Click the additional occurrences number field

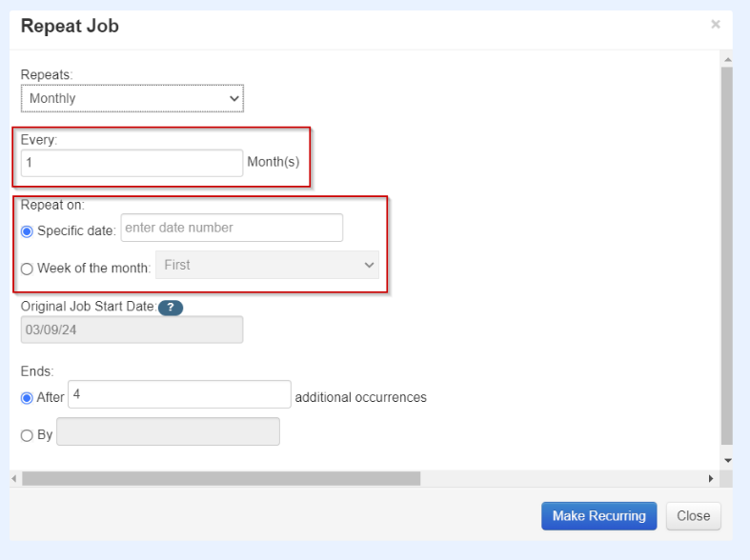[x=179, y=394]
